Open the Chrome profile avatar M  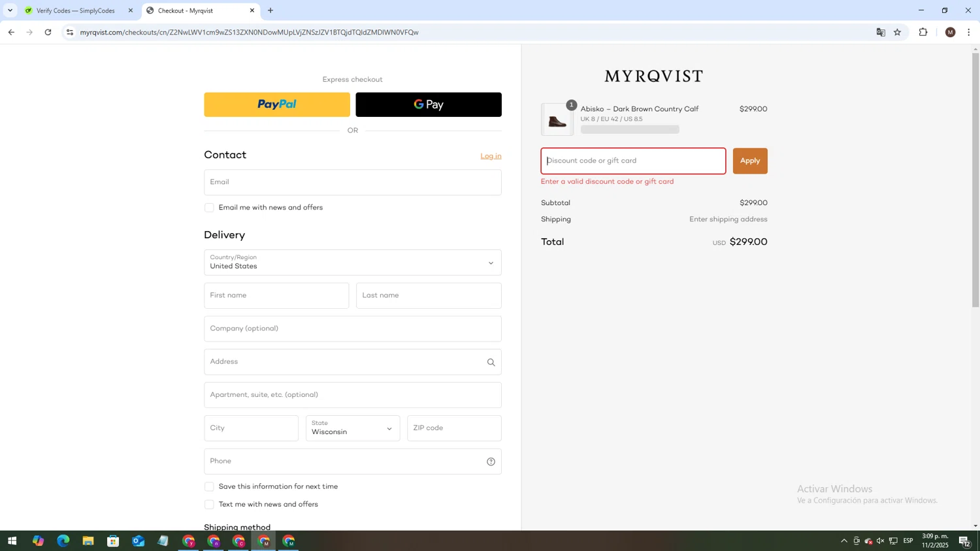(x=951, y=32)
